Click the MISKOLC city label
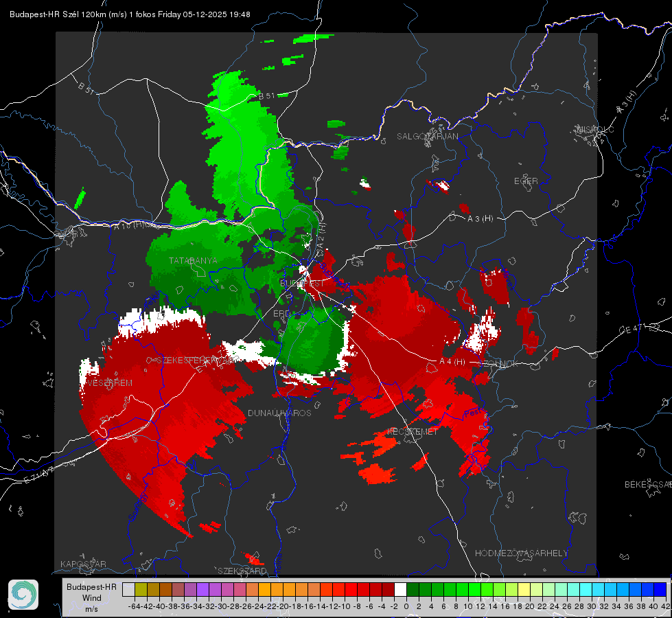Viewport: 672px width, 618px height. (595, 129)
